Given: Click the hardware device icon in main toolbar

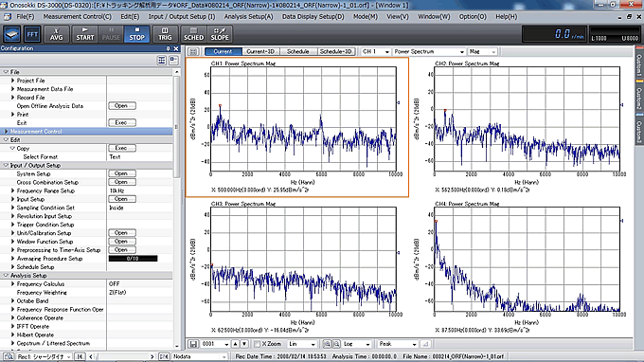Looking at the screenshot, I should 12,34.
